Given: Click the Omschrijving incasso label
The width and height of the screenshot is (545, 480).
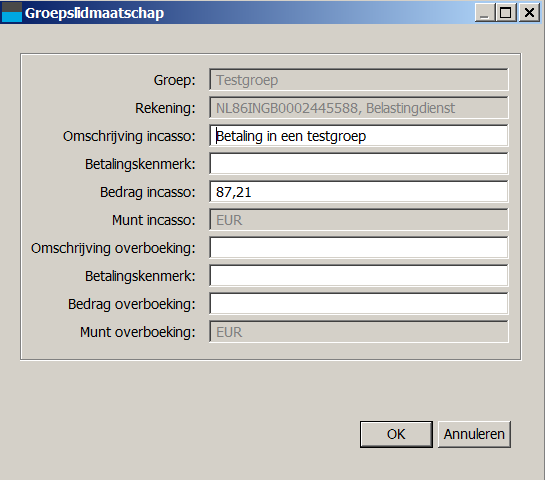Looking at the screenshot, I should tap(129, 136).
